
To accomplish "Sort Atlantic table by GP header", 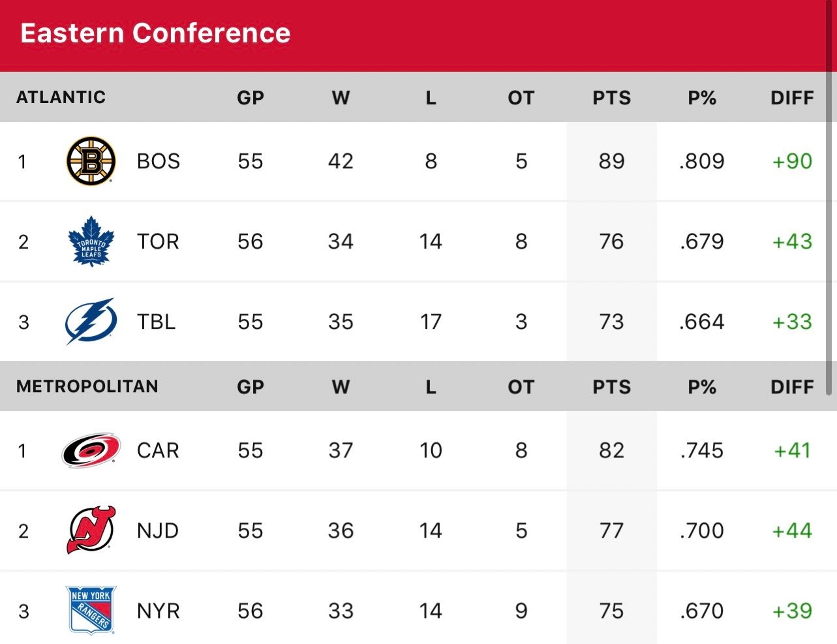I will pyautogui.click(x=251, y=98).
